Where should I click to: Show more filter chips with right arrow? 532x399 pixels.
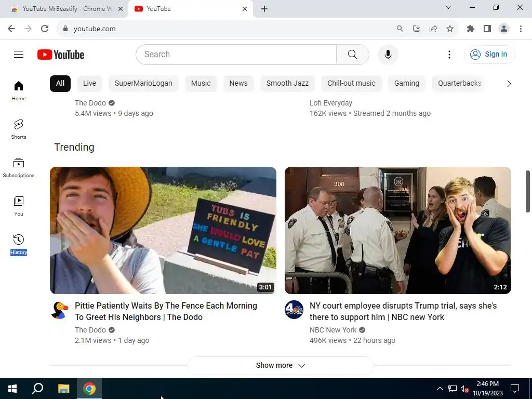[509, 84]
